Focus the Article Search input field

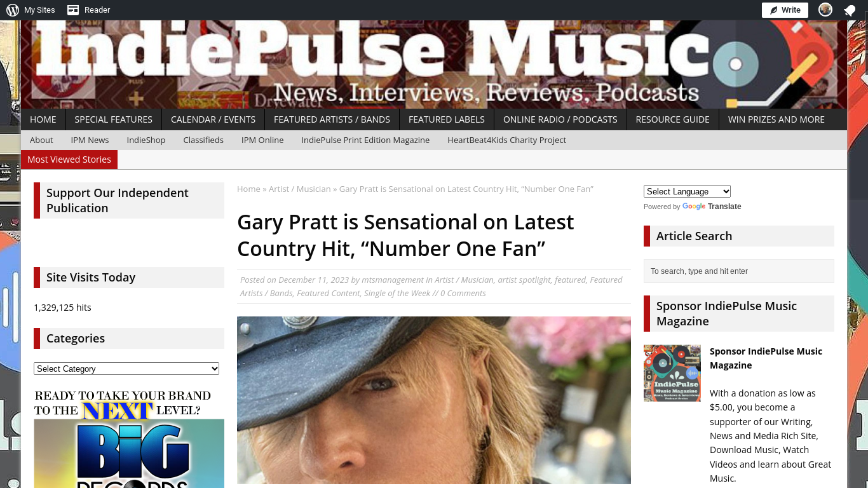tap(739, 271)
